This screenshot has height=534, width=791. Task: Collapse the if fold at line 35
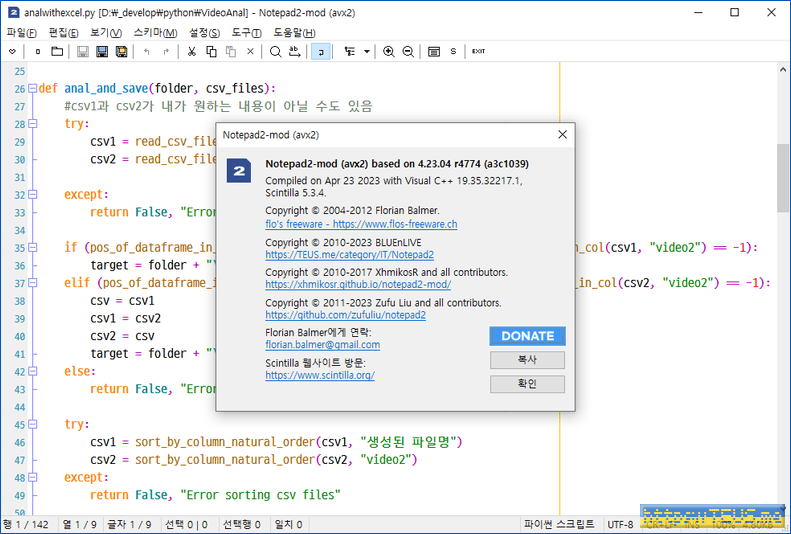pyautogui.click(x=33, y=248)
